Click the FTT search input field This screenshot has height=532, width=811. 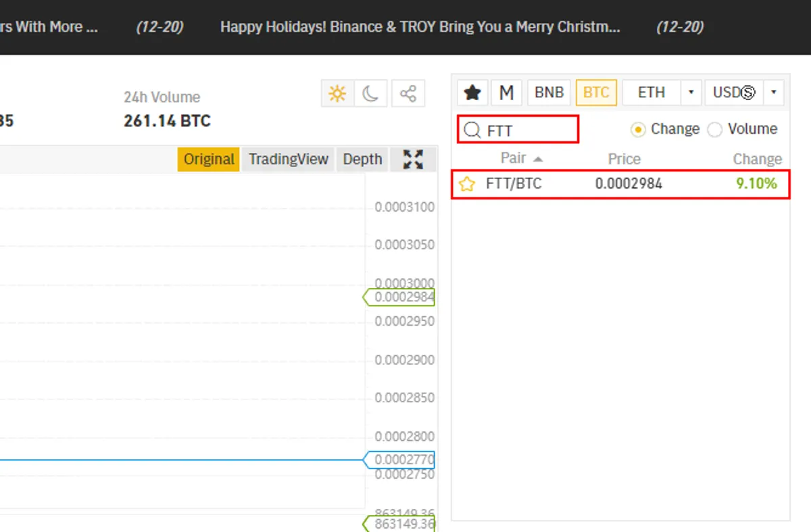(x=518, y=130)
